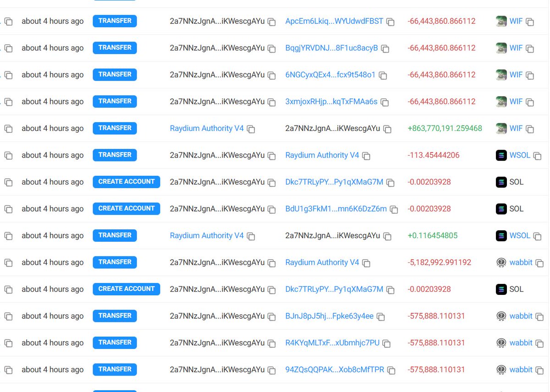The height and width of the screenshot is (392, 550).
Task: Open Raydium Authority V4 destination in -5,182,992.991192 row
Action: [x=322, y=262]
